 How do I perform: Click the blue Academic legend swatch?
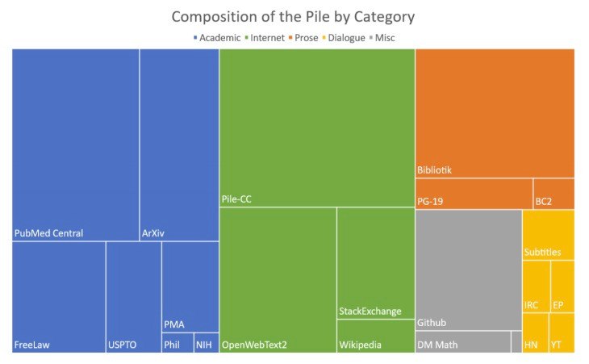[194, 38]
